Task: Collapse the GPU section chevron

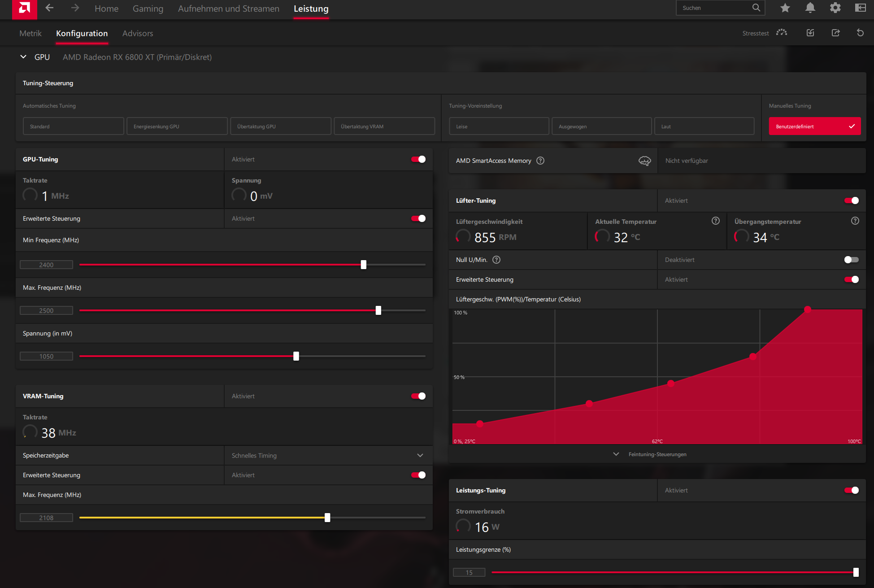Action: pos(23,57)
